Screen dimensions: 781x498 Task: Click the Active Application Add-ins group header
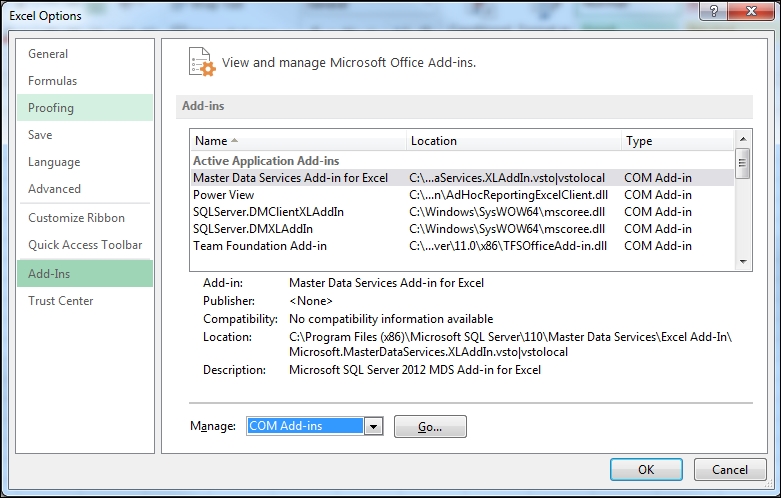point(266,161)
